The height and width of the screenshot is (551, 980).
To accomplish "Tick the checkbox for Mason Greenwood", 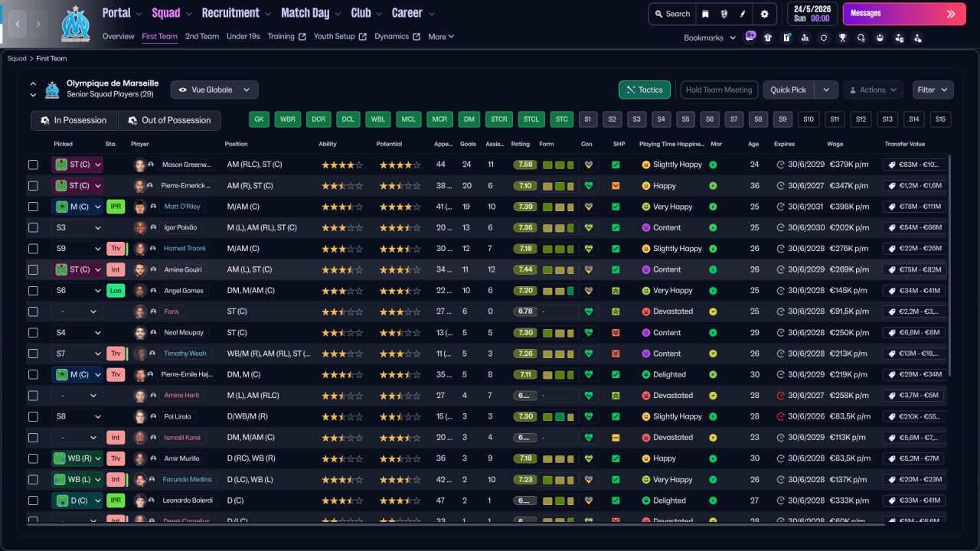I will 33,165.
